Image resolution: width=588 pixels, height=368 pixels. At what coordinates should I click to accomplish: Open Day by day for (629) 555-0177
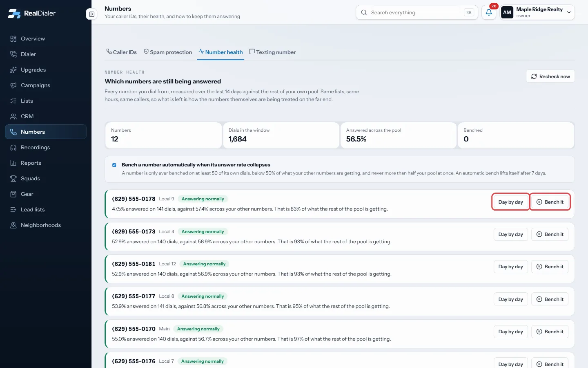pyautogui.click(x=511, y=299)
